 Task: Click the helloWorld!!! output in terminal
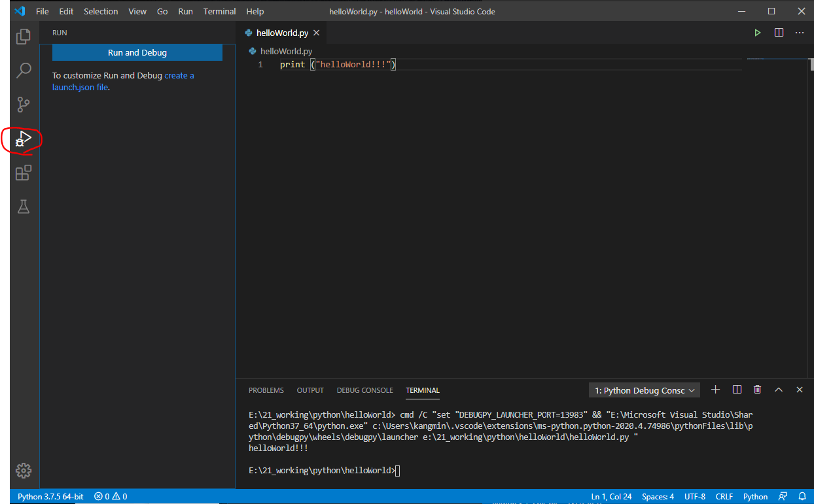tap(278, 448)
